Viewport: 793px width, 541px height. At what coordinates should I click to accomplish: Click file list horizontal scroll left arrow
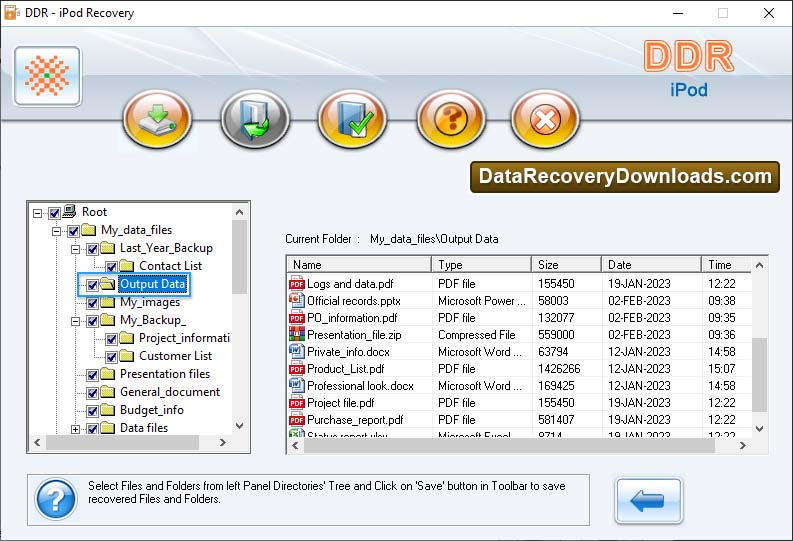tap(295, 445)
